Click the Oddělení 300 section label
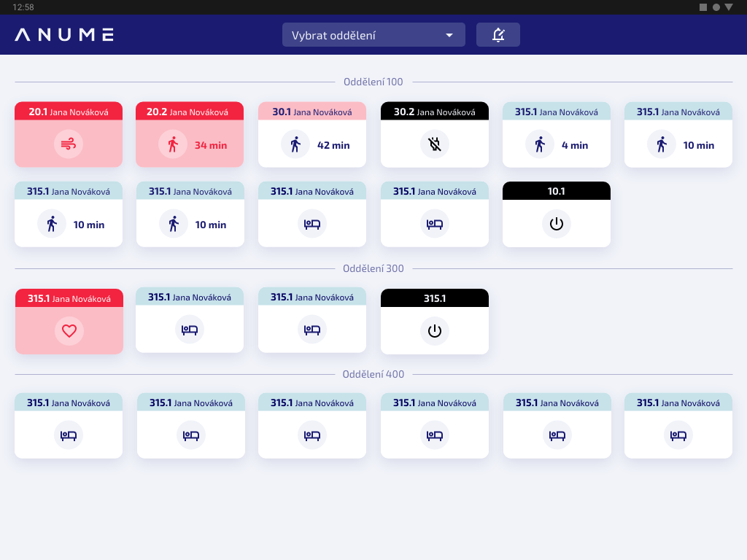Viewport: 747px width, 560px height. (373, 268)
